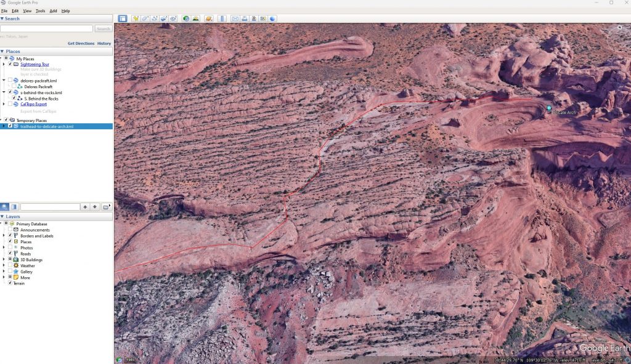Click inside the Search input field

click(47, 29)
